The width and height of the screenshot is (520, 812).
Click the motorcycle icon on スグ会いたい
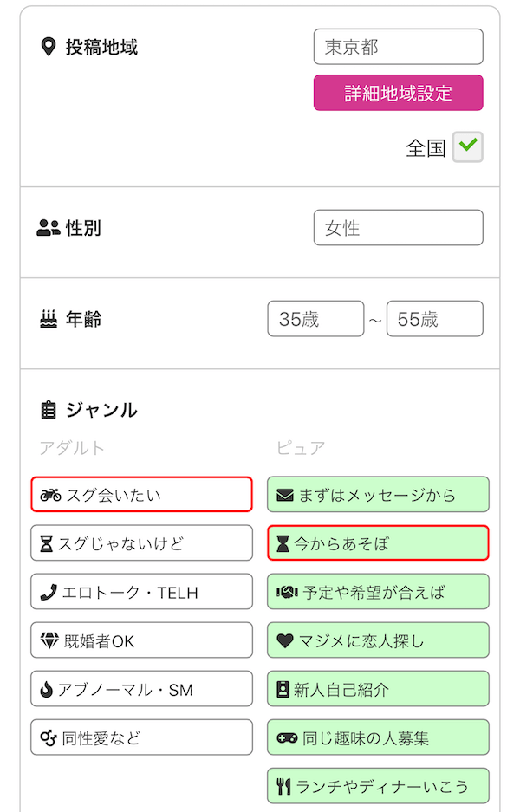coord(52,494)
